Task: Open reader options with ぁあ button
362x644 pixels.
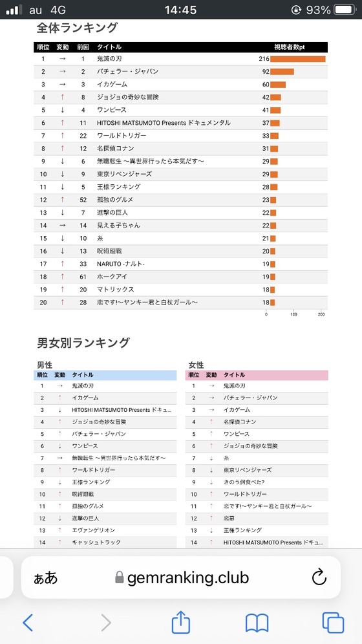Action: pyautogui.click(x=45, y=578)
